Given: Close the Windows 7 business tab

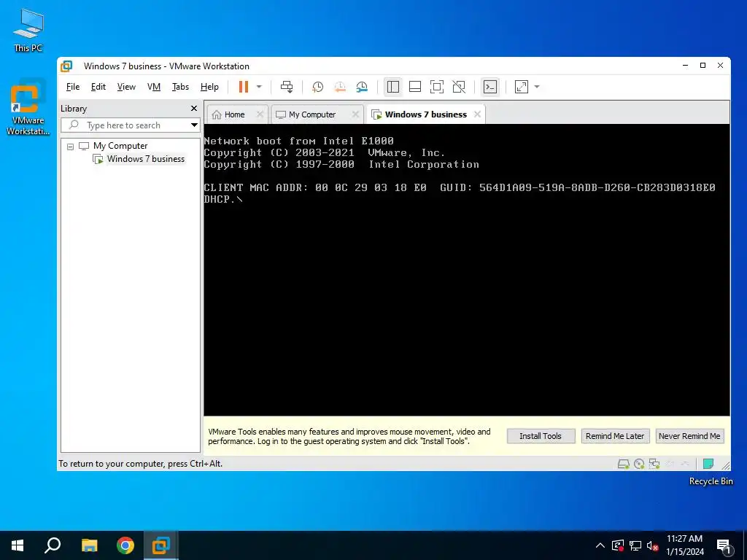Looking at the screenshot, I should [x=477, y=114].
